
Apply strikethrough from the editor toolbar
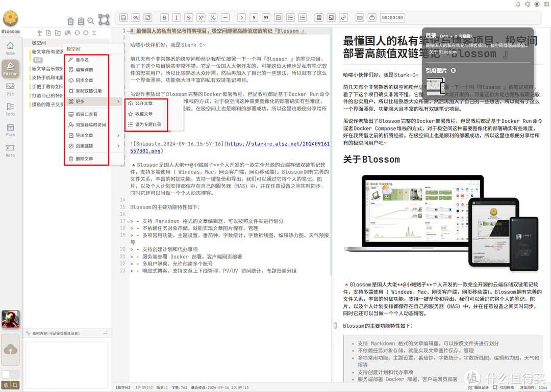coord(189,18)
